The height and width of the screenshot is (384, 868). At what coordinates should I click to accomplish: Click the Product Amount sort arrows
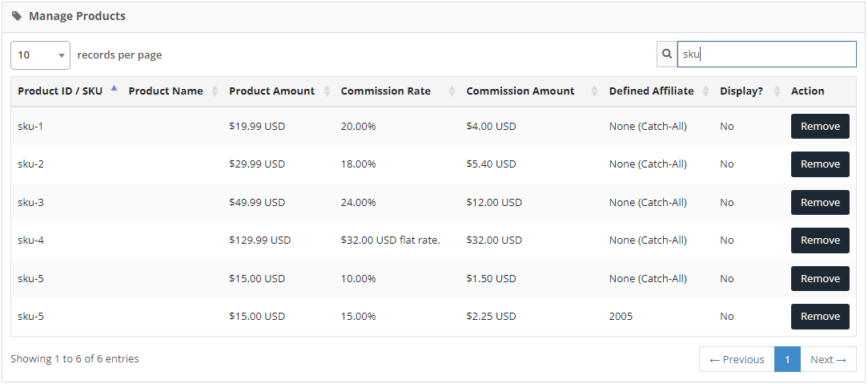[326, 91]
